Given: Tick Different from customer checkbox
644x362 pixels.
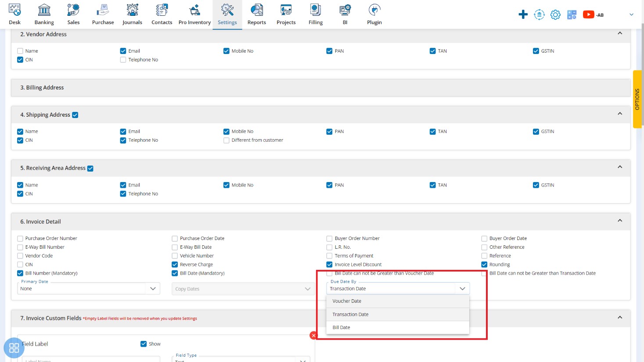Looking at the screenshot, I should point(226,140).
